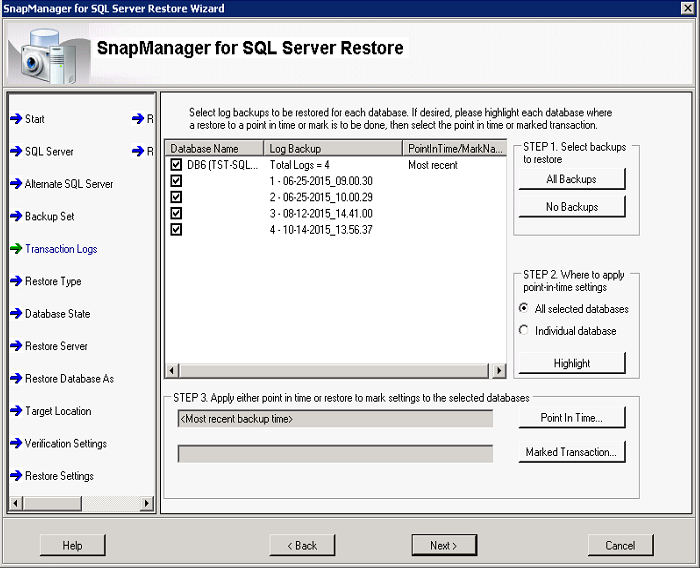The height and width of the screenshot is (568, 700).
Task: Click the arrow icon next to Backup Set
Action: coord(16,216)
